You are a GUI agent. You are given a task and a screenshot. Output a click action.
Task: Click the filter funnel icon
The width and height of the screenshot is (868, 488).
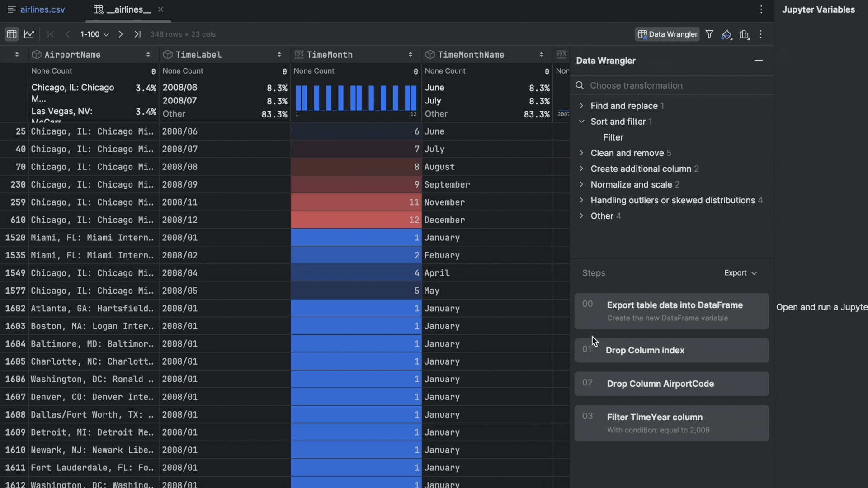[709, 34]
